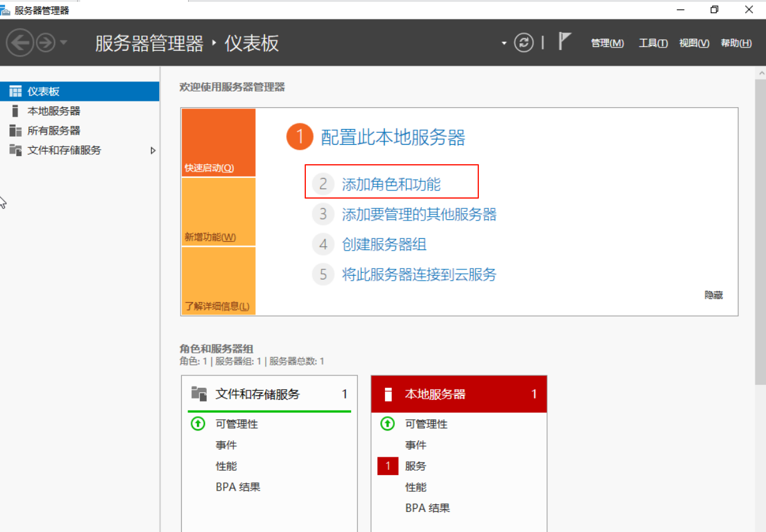Screen dimensions: 766x532
Task: Click BPA 结果 in 本地服务器 tile
Action: pos(428,508)
